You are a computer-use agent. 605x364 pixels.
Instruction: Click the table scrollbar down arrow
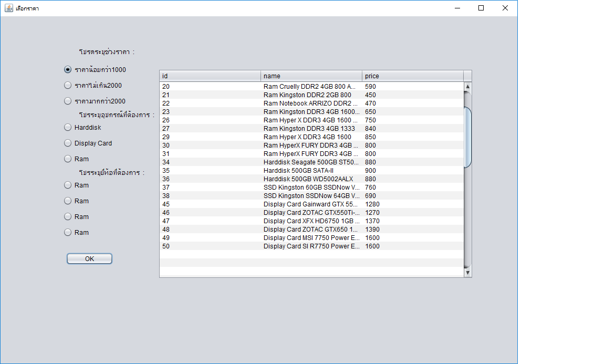pyautogui.click(x=467, y=273)
